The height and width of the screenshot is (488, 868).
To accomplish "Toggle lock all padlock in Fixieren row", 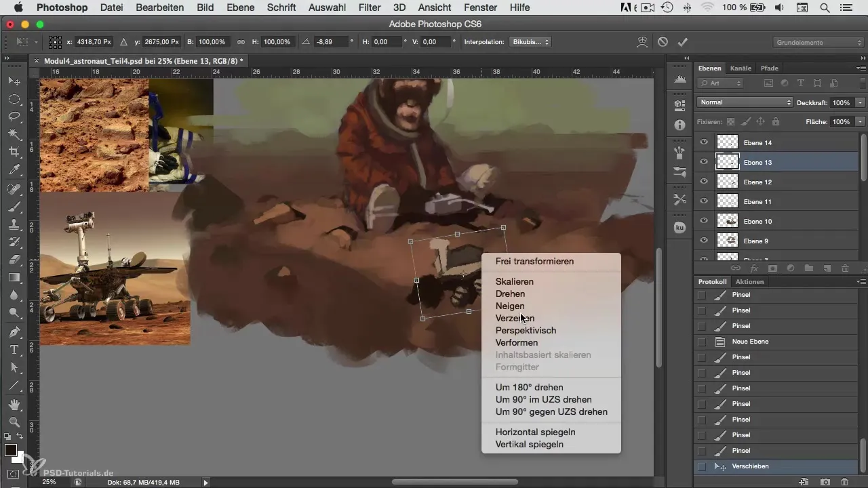I will [x=775, y=122].
